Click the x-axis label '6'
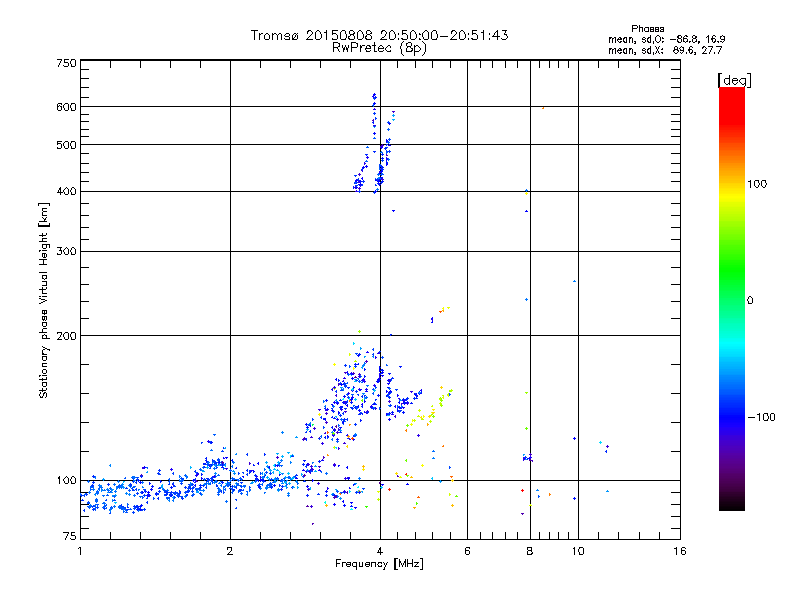Image resolution: width=800 pixels, height=600 pixels. (x=467, y=551)
